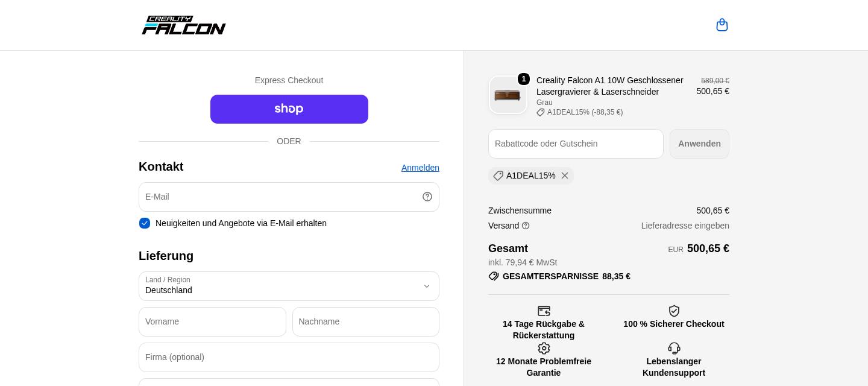This screenshot has height=386, width=868.
Task: Click the tag icon in A1DEAL15% chip
Action: [x=498, y=176]
